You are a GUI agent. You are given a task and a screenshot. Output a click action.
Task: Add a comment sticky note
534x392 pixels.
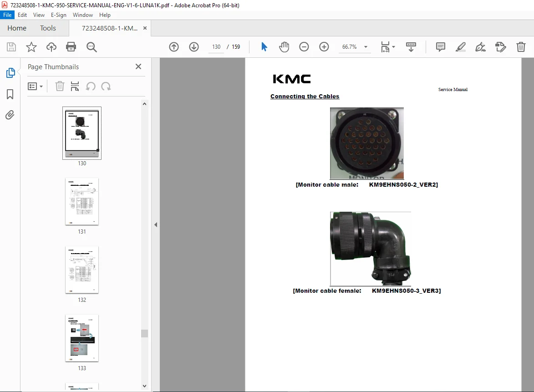[441, 47]
